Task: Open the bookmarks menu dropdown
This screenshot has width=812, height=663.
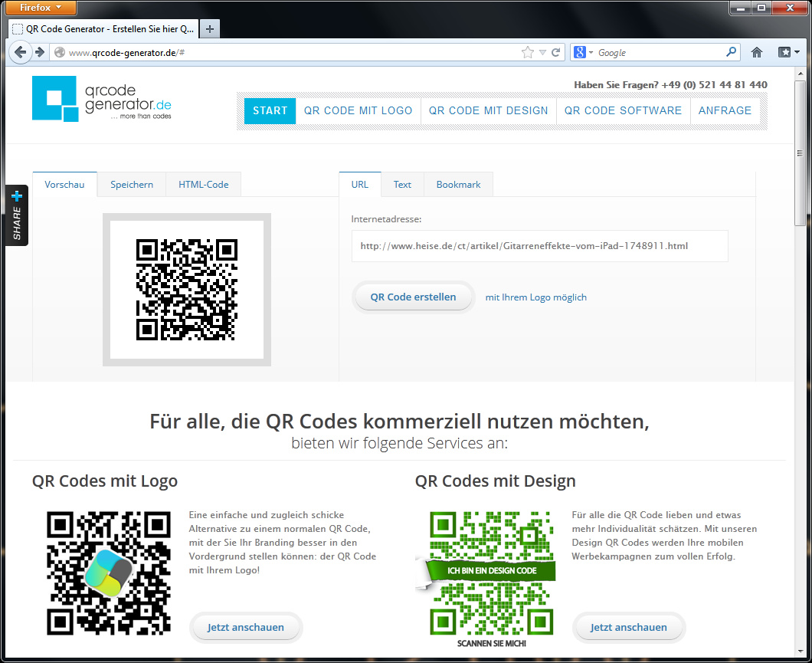Action: 789,52
